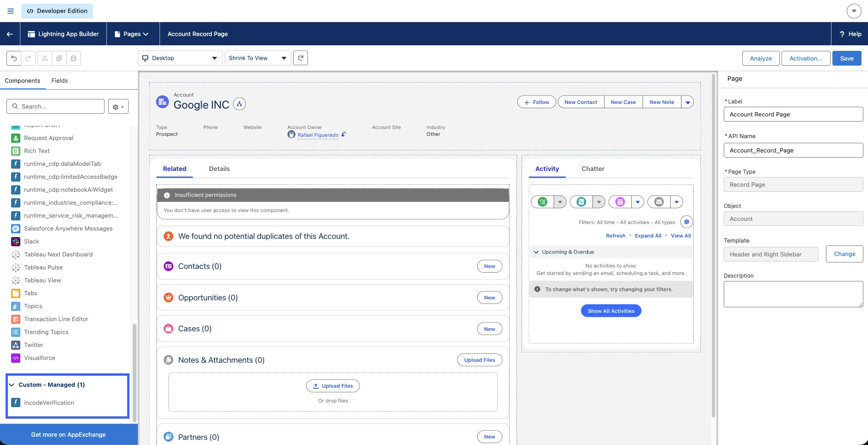
Task: Click the account hierarchy icon
Action: click(x=240, y=104)
